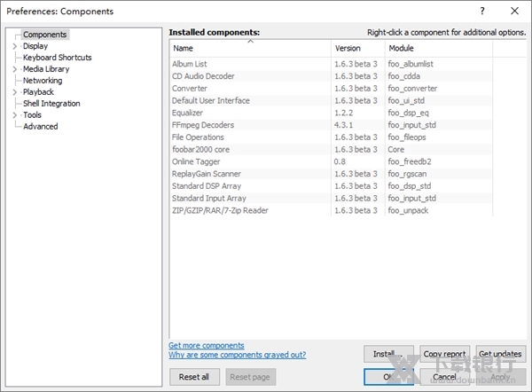Click the Cancel button
532x392 pixels.
(445, 377)
